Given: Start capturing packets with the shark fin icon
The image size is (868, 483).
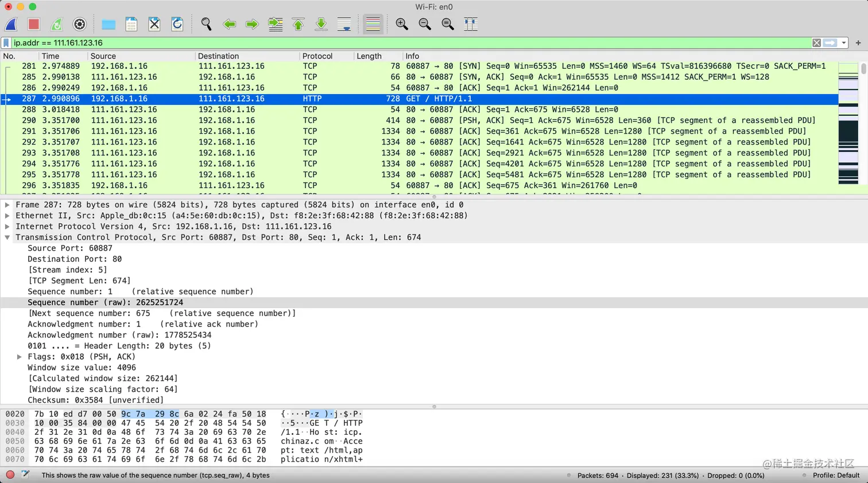Looking at the screenshot, I should (11, 24).
